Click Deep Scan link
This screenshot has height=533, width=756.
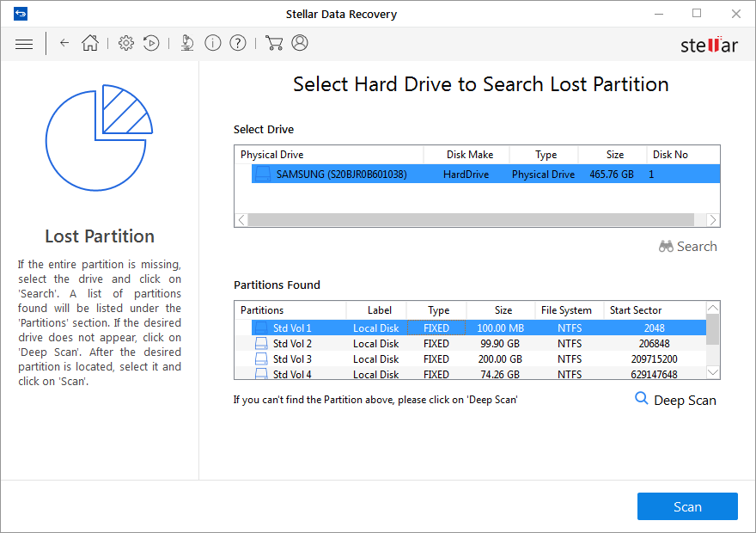pyautogui.click(x=675, y=400)
